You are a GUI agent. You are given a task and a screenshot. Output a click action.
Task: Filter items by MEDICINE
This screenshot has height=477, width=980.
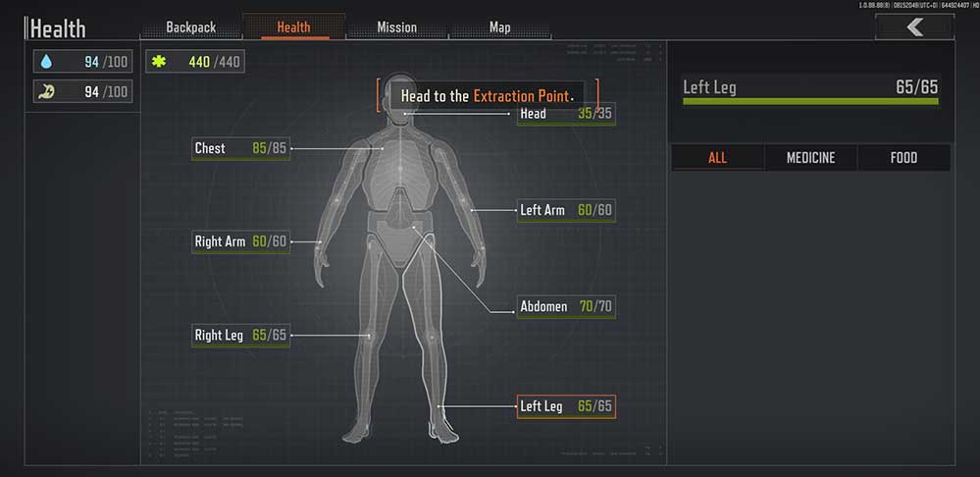click(x=810, y=158)
